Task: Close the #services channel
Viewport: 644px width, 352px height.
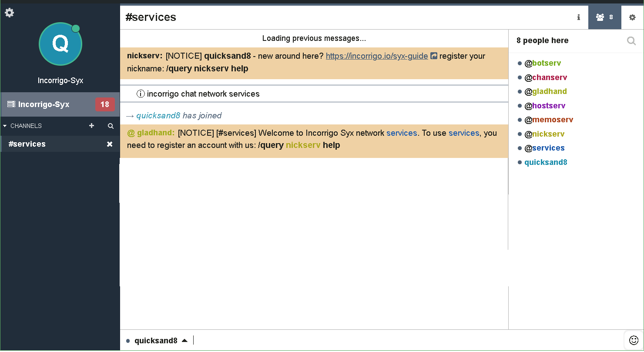Action: [x=110, y=144]
